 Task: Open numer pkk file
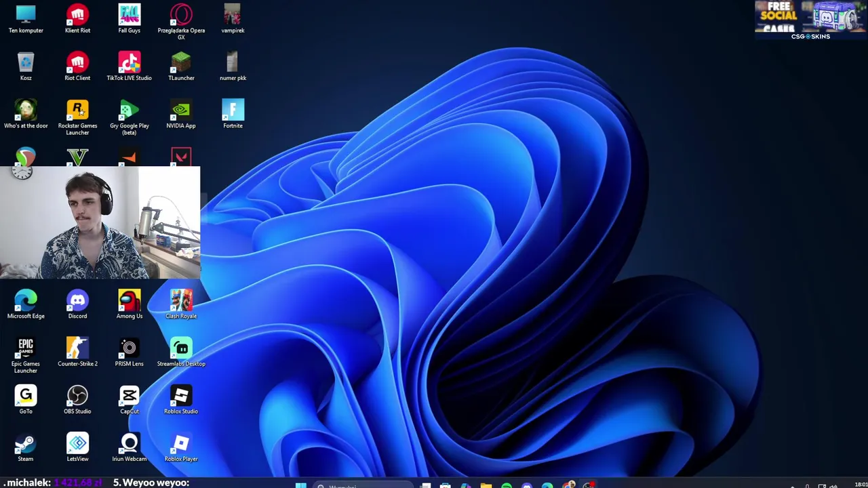233,66
